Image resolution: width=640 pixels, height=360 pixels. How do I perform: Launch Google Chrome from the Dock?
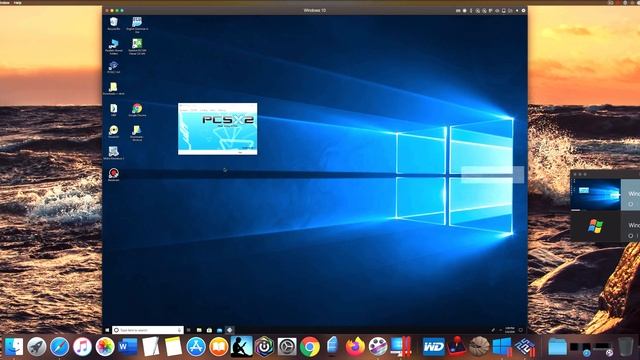pyautogui.click(x=310, y=347)
